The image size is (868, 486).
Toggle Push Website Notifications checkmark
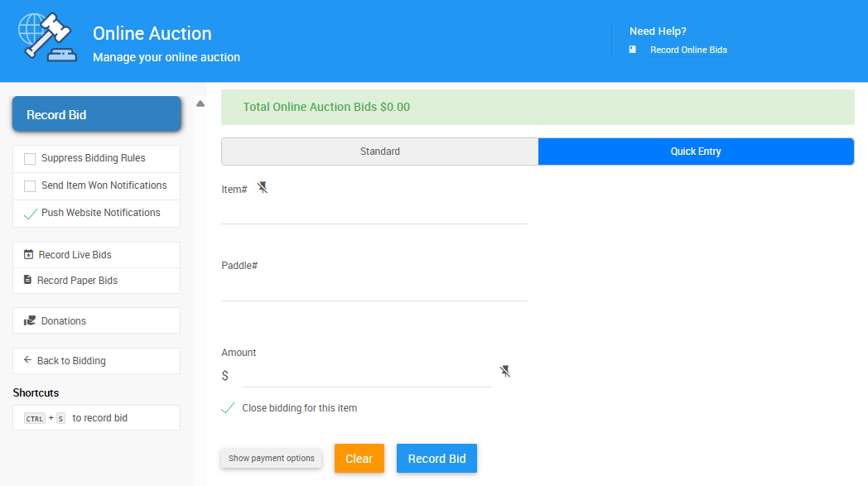tap(31, 214)
